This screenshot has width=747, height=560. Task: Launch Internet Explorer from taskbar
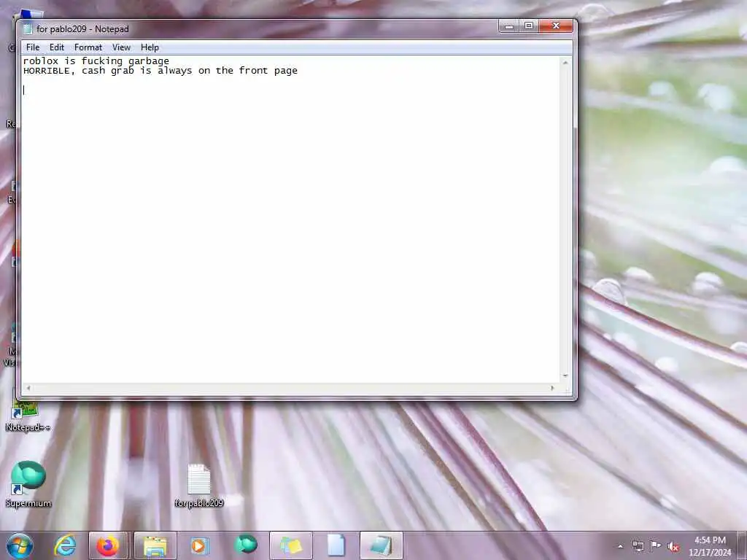(x=65, y=545)
